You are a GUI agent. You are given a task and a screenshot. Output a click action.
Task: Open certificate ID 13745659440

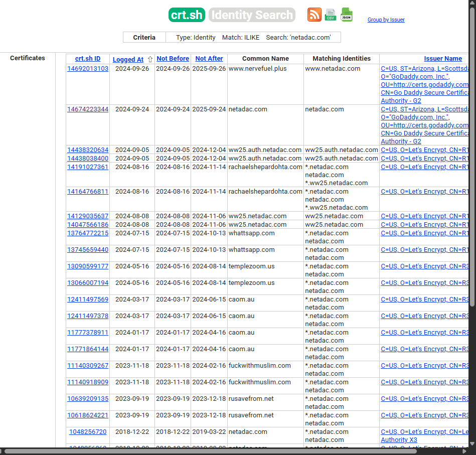88,250
